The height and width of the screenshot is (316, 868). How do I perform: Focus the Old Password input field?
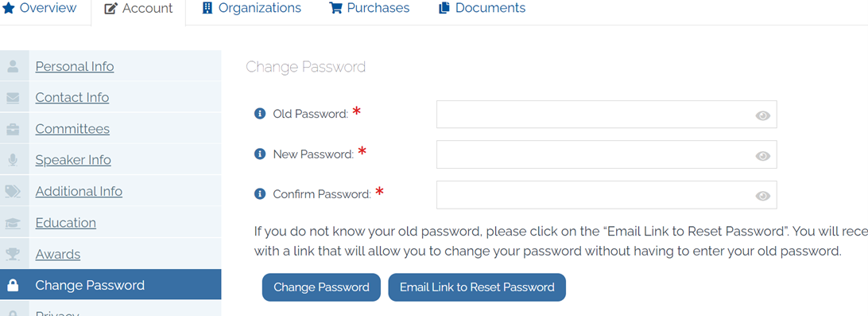click(x=606, y=114)
